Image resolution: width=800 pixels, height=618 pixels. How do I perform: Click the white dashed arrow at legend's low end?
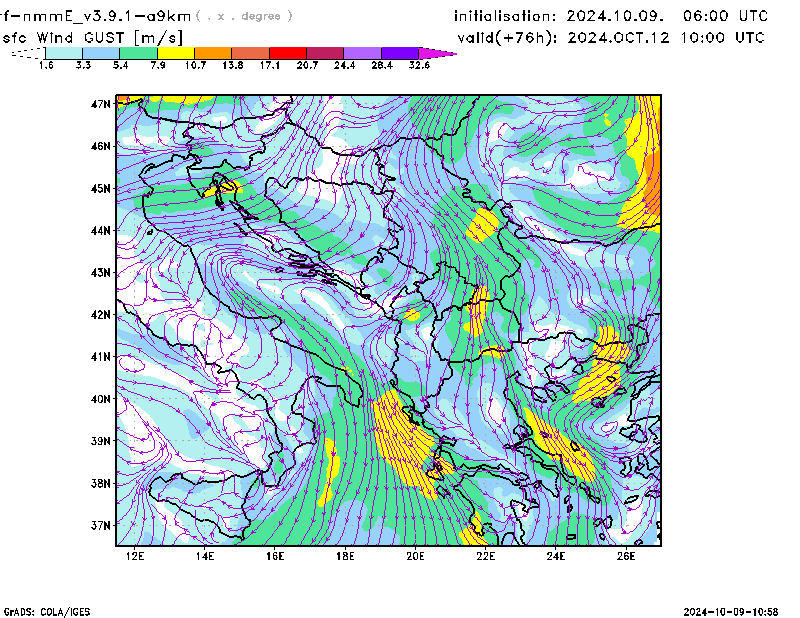[28, 53]
